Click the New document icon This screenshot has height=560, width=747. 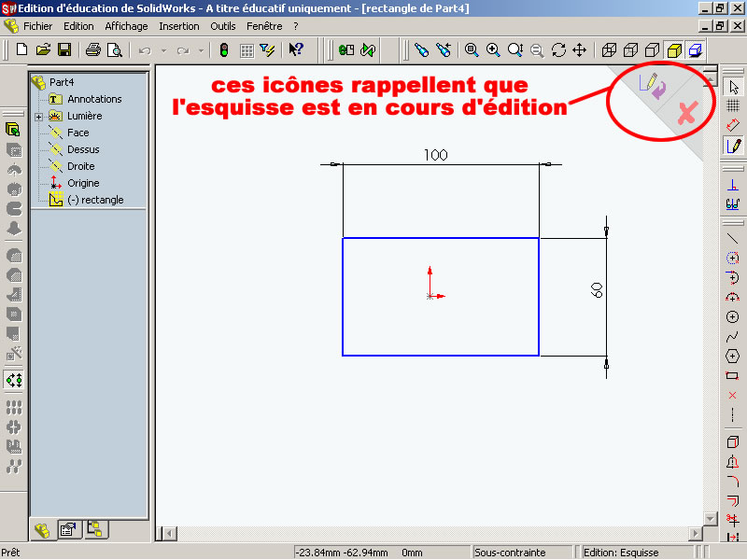point(21,49)
